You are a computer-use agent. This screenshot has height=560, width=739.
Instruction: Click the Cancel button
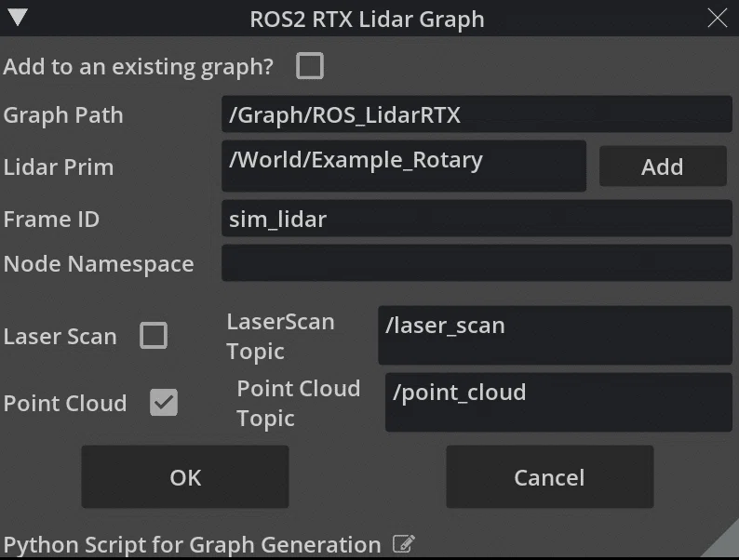(549, 476)
